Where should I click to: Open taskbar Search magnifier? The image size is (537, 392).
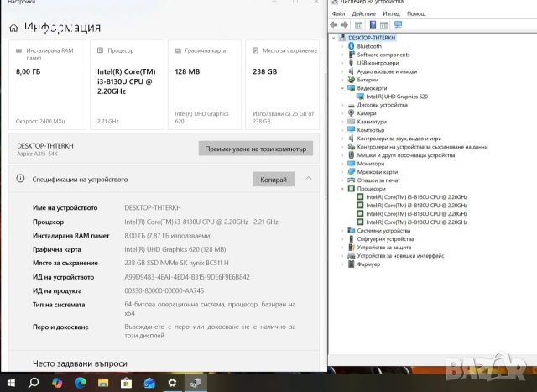[34, 383]
